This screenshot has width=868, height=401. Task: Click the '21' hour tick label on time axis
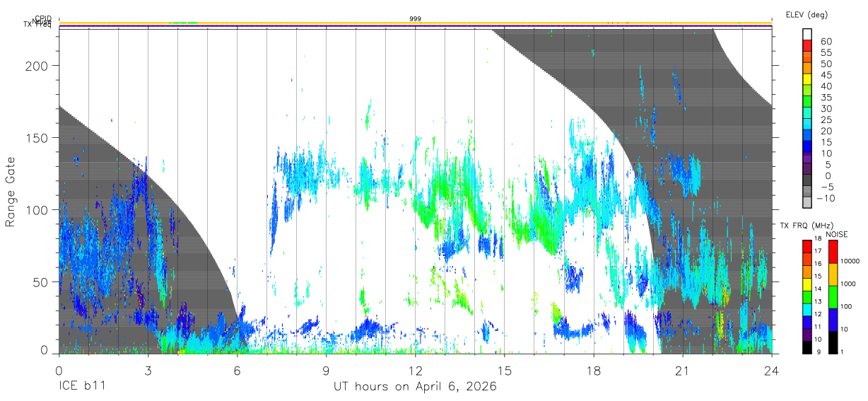(683, 369)
